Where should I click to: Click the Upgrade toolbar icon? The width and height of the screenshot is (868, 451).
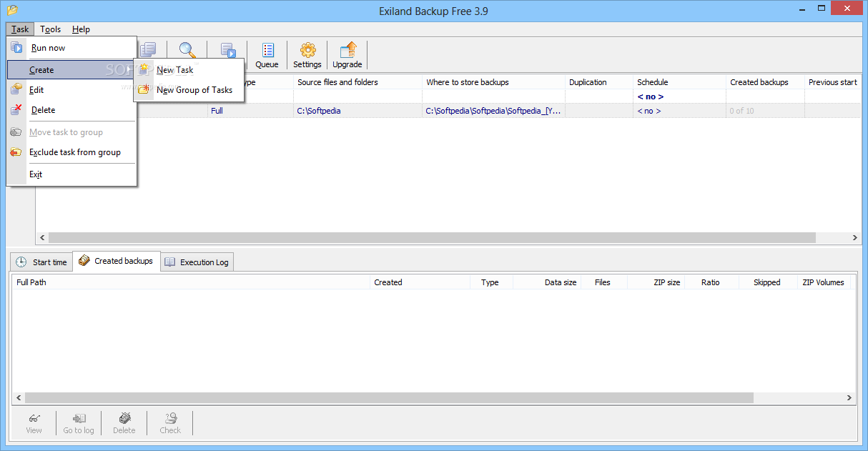point(347,55)
